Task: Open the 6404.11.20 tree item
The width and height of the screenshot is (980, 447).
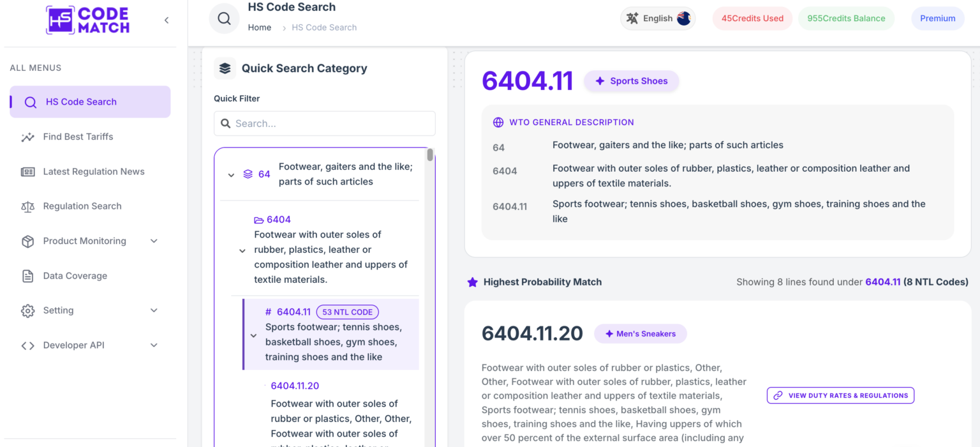Action: pos(295,386)
